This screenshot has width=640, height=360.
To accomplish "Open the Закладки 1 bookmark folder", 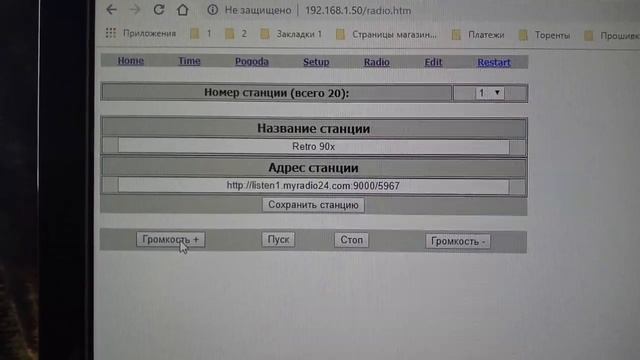I will 291,34.
